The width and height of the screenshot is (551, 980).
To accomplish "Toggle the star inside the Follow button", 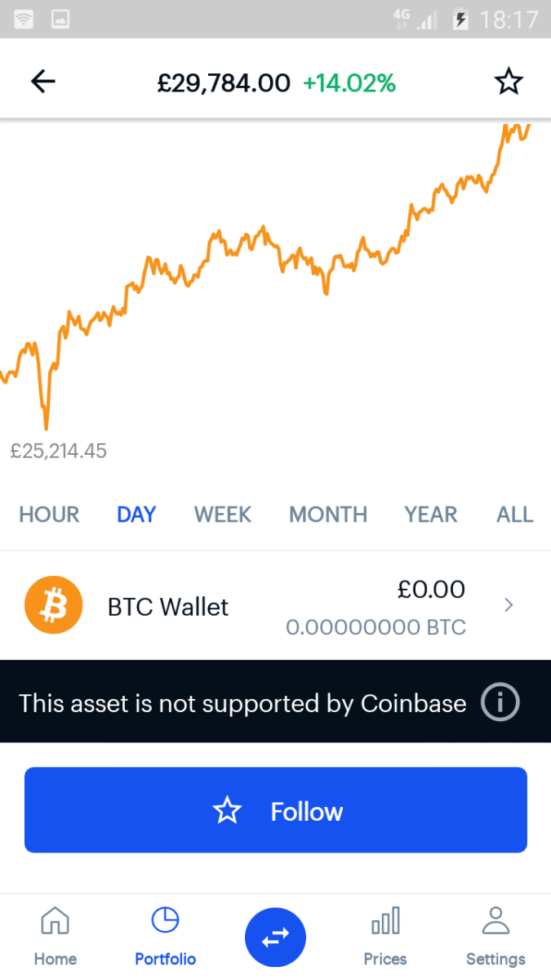I will pyautogui.click(x=227, y=810).
